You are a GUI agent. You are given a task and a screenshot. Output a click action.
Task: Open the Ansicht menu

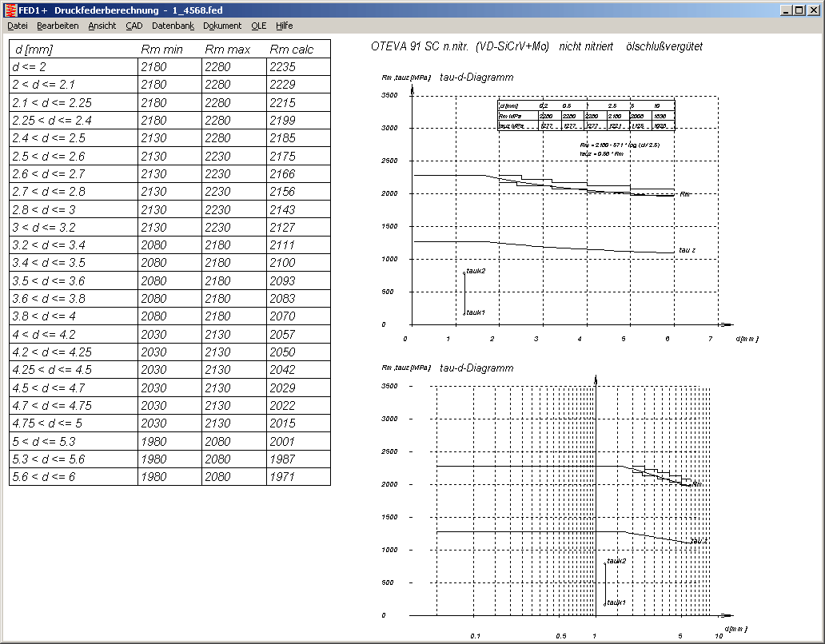(x=102, y=26)
